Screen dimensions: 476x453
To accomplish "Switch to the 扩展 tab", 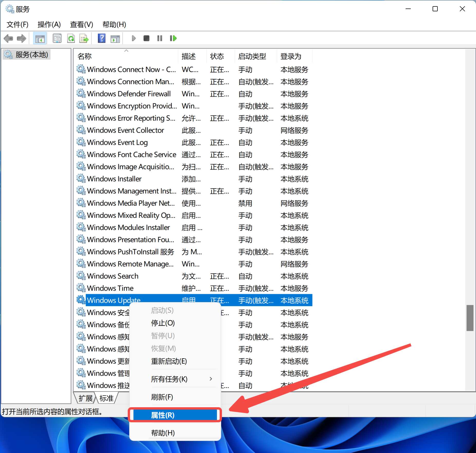I will [85, 398].
